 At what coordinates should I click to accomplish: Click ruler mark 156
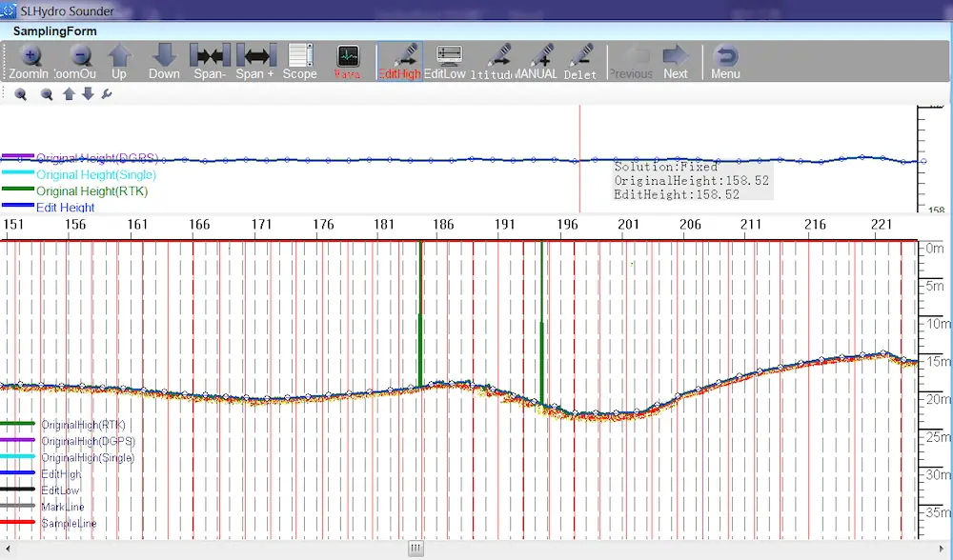click(75, 224)
